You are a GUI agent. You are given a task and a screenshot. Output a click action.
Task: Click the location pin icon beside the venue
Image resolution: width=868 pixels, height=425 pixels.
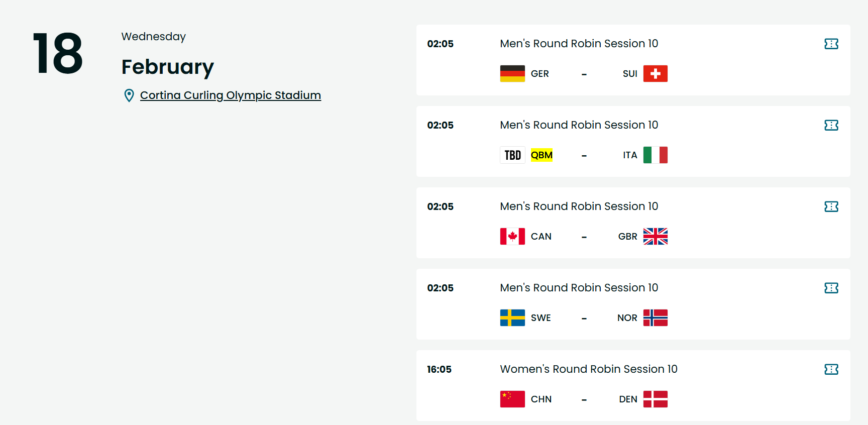(129, 95)
